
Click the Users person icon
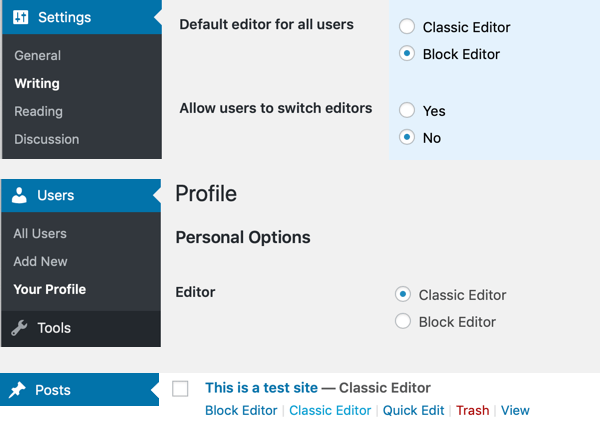coord(19,195)
